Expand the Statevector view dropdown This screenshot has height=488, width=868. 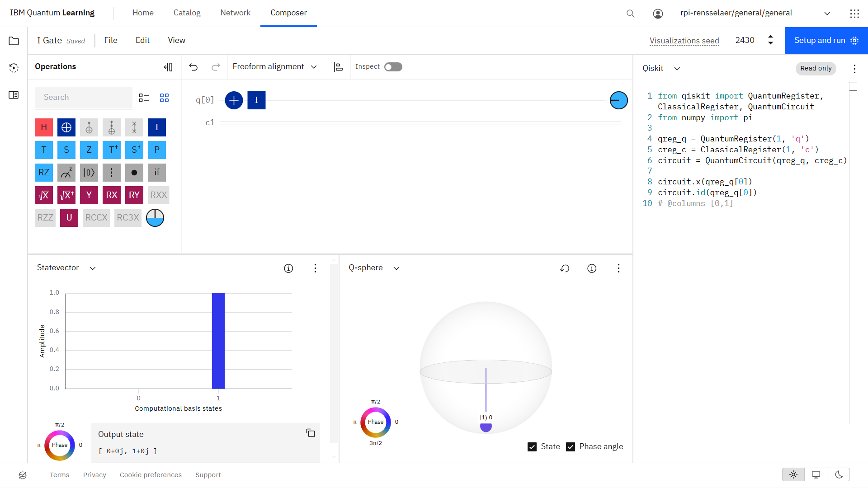click(66, 268)
